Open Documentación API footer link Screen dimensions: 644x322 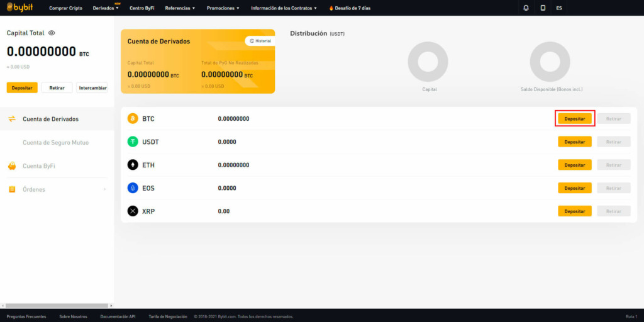tap(118, 316)
